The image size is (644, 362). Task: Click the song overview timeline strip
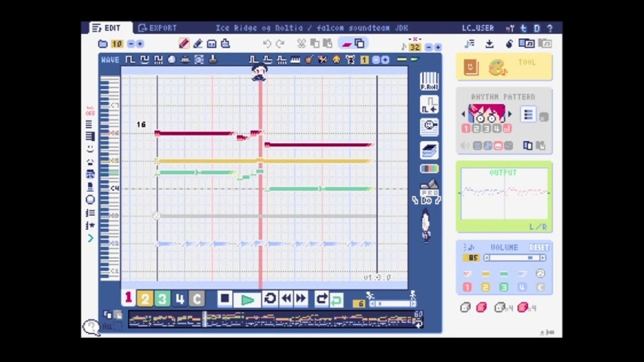[276, 320]
